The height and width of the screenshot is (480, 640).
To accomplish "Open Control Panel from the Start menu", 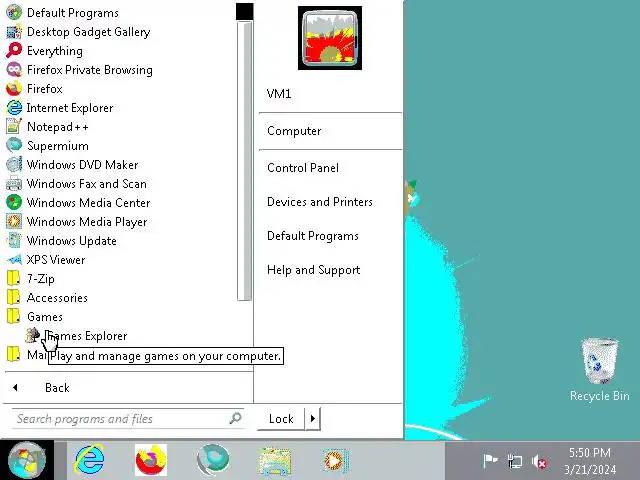I will 303,168.
